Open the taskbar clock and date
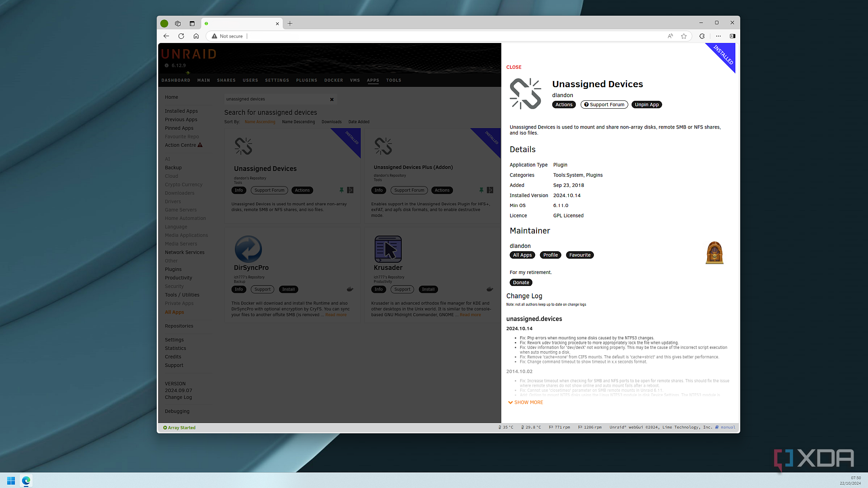The height and width of the screenshot is (488, 868). coord(850,481)
